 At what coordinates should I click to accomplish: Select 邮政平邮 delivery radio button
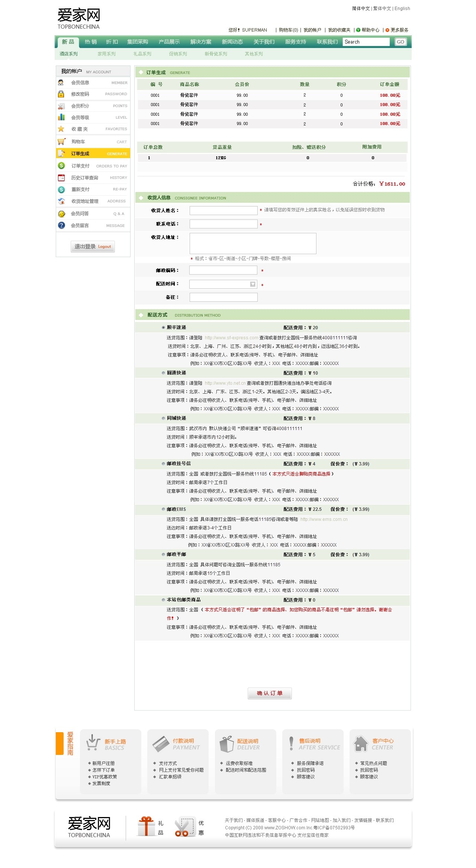tap(163, 554)
